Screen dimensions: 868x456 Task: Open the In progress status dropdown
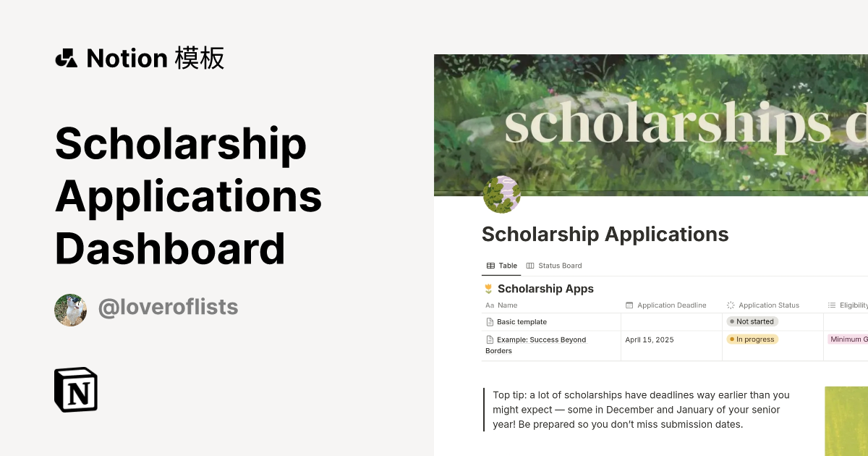[x=752, y=339]
